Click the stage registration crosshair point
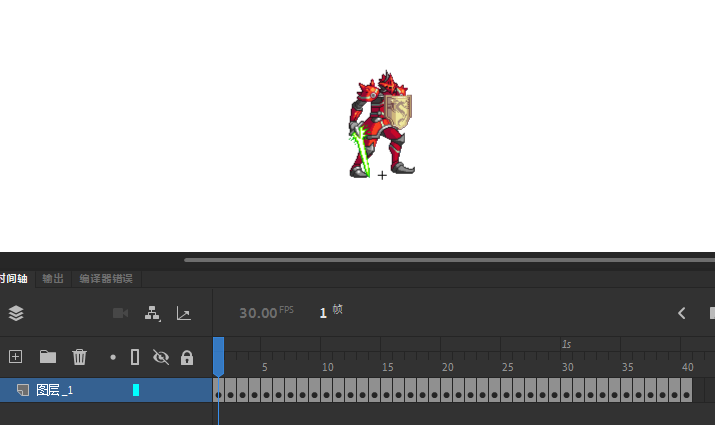Screen dimensions: 715x425 coord(382,175)
